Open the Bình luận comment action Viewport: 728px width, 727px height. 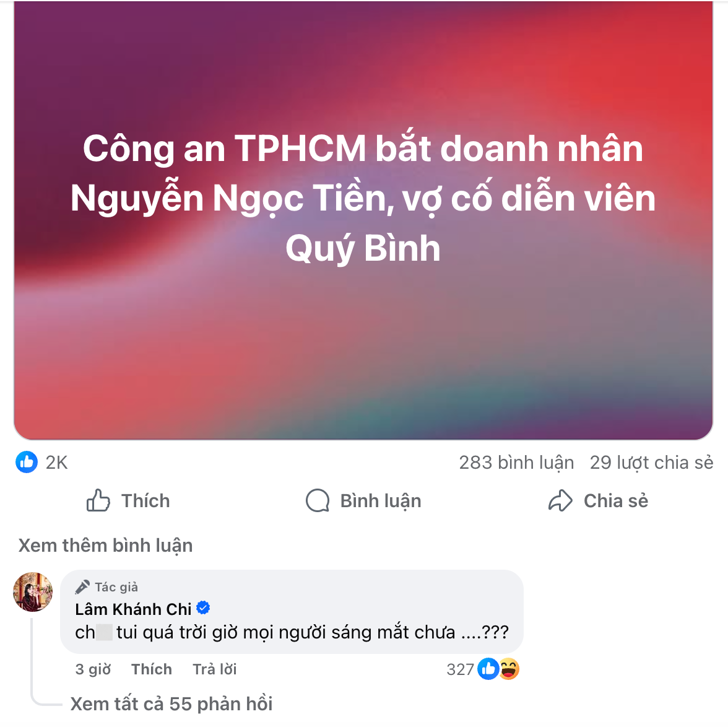pyautogui.click(x=381, y=501)
